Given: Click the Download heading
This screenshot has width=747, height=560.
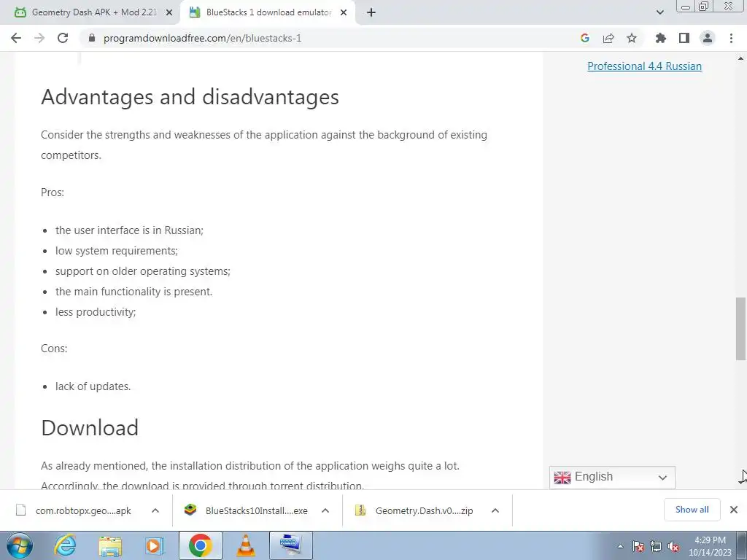Looking at the screenshot, I should pyautogui.click(x=90, y=427).
